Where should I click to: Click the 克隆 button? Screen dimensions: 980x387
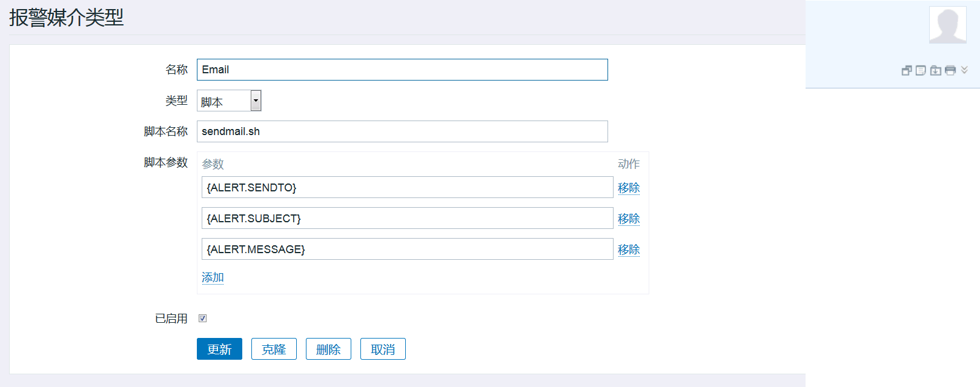(274, 349)
